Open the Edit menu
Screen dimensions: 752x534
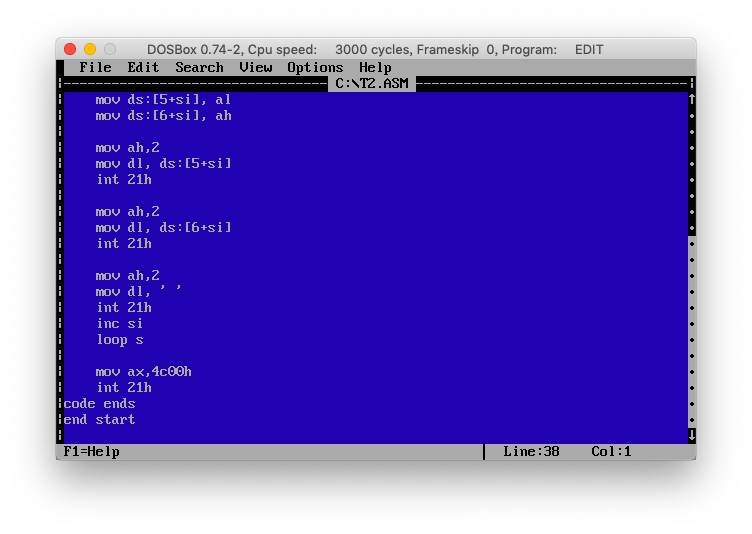[x=143, y=68]
